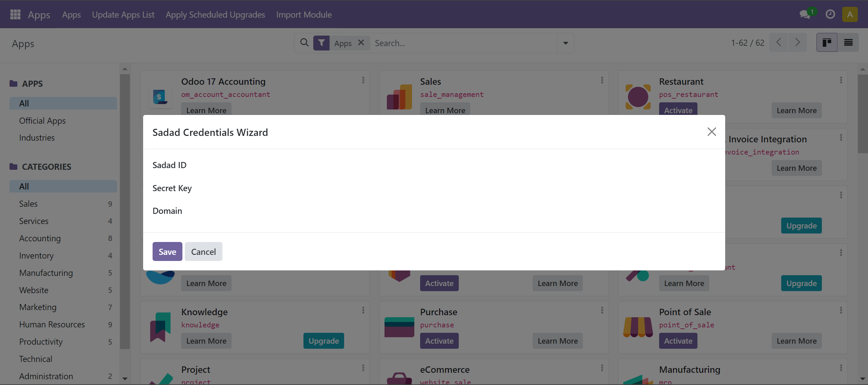Select All under APPS section

click(63, 103)
